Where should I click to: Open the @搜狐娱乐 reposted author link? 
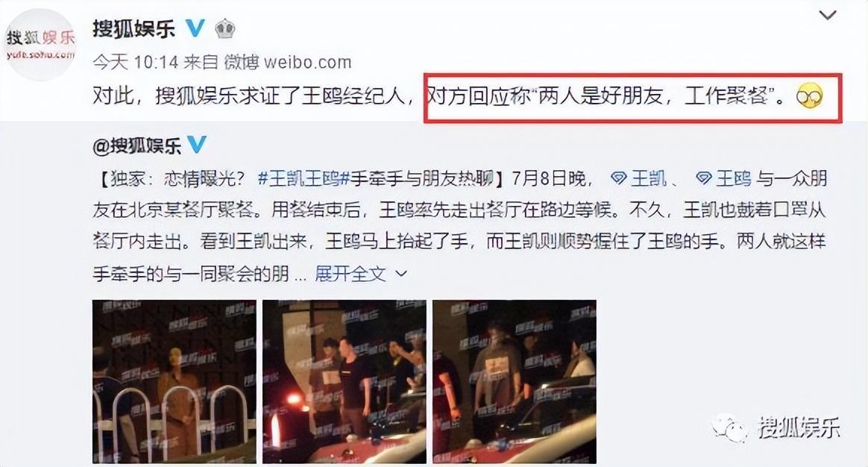point(137,145)
